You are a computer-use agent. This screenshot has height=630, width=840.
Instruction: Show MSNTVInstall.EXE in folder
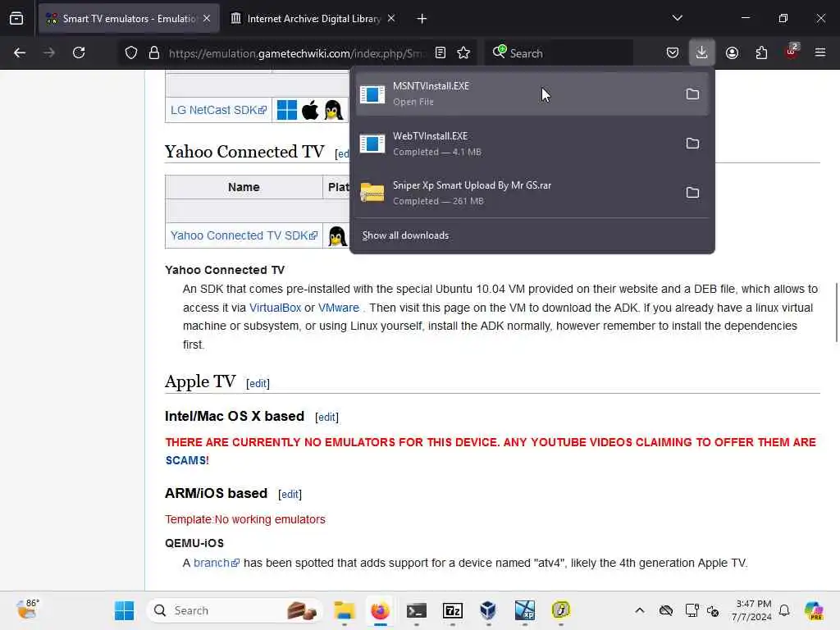tap(692, 94)
